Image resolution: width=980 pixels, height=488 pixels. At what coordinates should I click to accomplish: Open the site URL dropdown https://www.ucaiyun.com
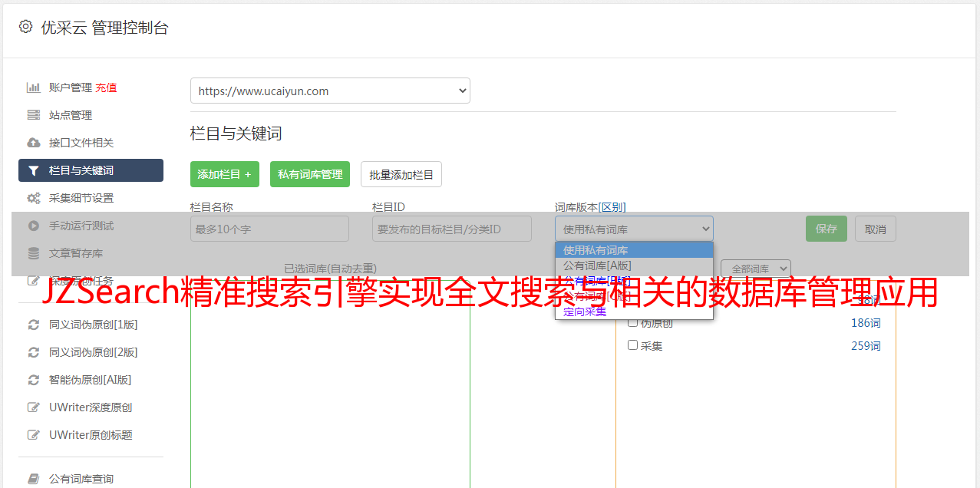(x=330, y=91)
